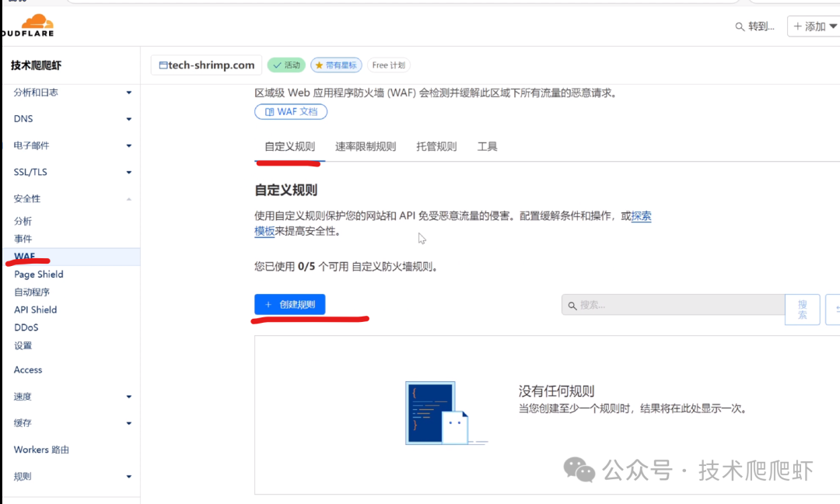Screen dimensions: 840x504
Task: Switch to the 自定义规则 tab
Action: [290, 147]
